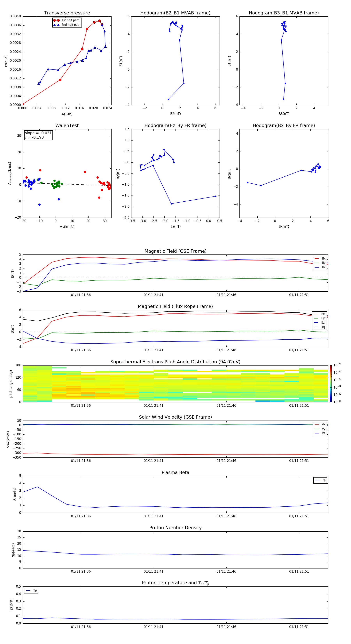Click the "B3(nT)" x-axis label
Viewport: 351px width, 644px height.
click(x=284, y=114)
